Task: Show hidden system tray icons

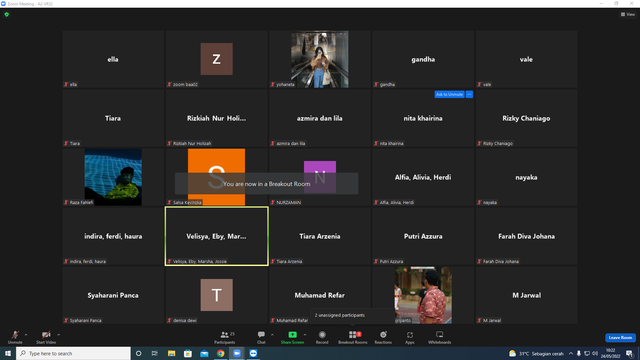Action: 571,353
